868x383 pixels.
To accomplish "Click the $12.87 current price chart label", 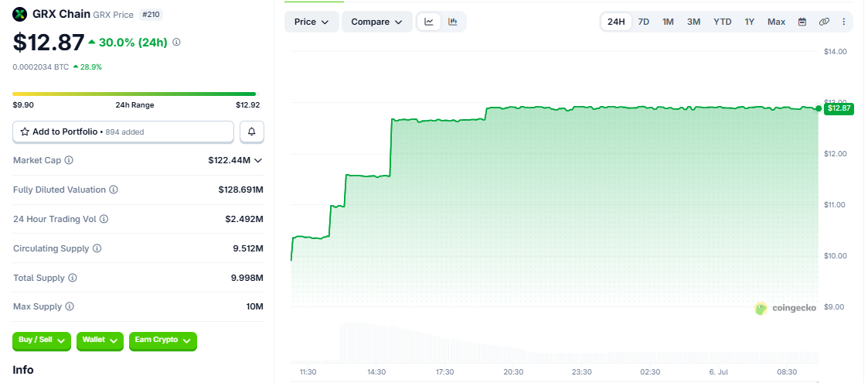I will pyautogui.click(x=839, y=108).
